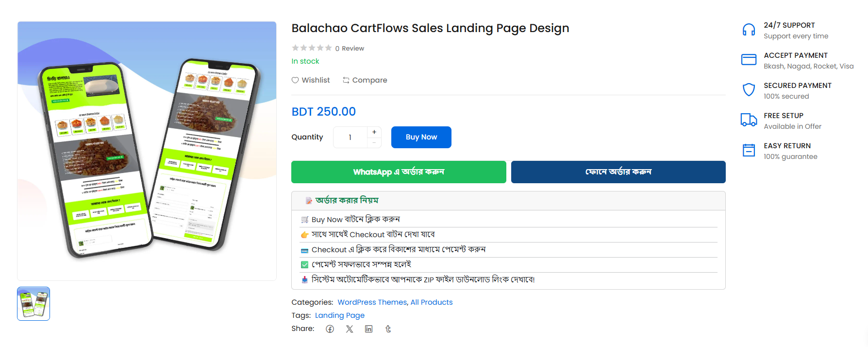Click the 24/7 Support headphone icon
Screen dimensions: 868x347
pyautogui.click(x=749, y=30)
